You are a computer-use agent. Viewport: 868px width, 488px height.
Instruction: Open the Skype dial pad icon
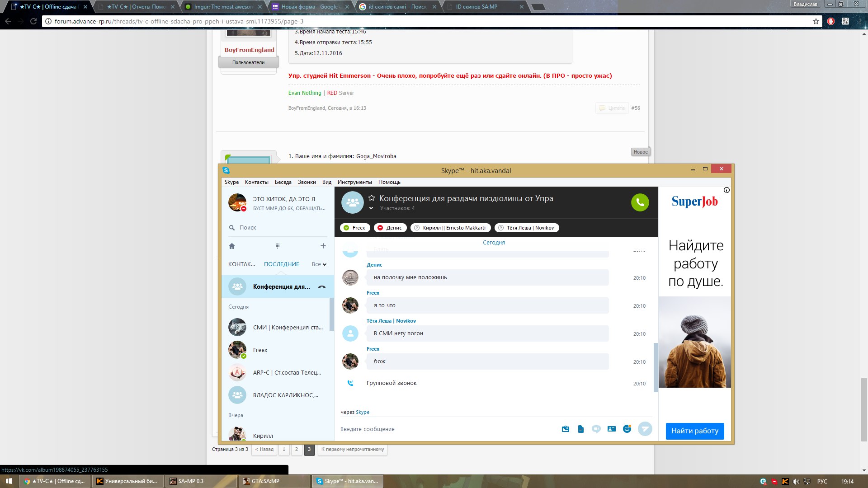pyautogui.click(x=278, y=246)
